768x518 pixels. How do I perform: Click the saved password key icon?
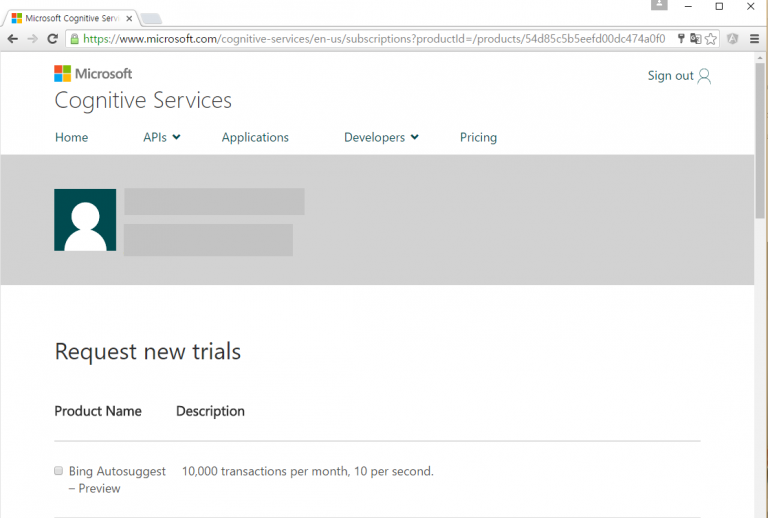[681, 39]
